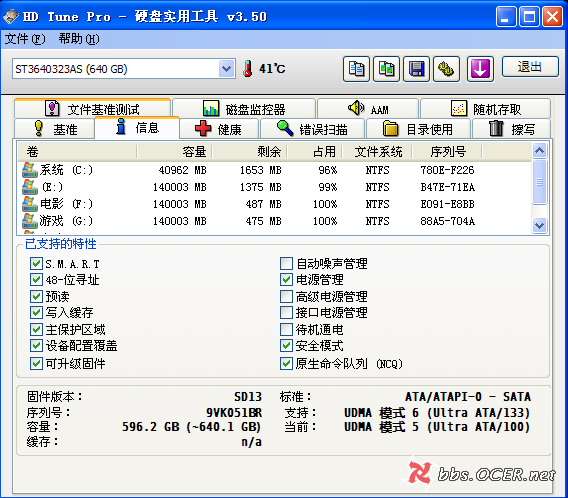The height and width of the screenshot is (498, 568).
Task: Click the free space value 1653 MB
Action: tap(261, 170)
